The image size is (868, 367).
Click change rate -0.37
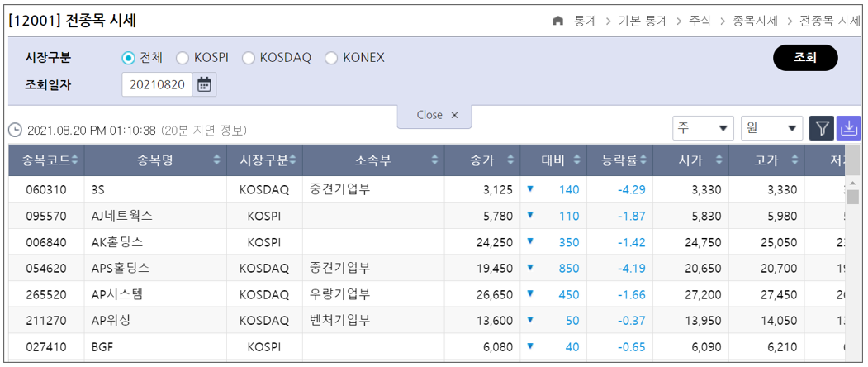click(x=632, y=321)
